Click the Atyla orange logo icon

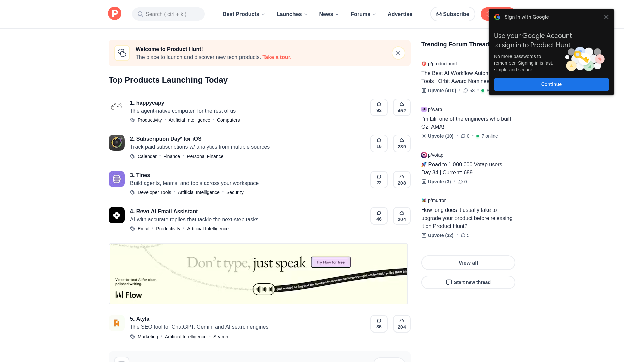(x=116, y=323)
